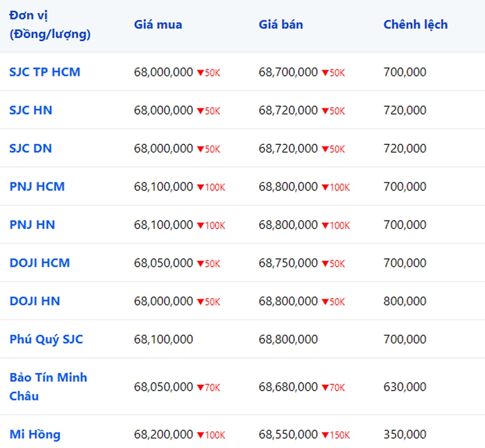
Task: Select Phú Quý SJC buy price 68,100,000
Action: coord(164,339)
